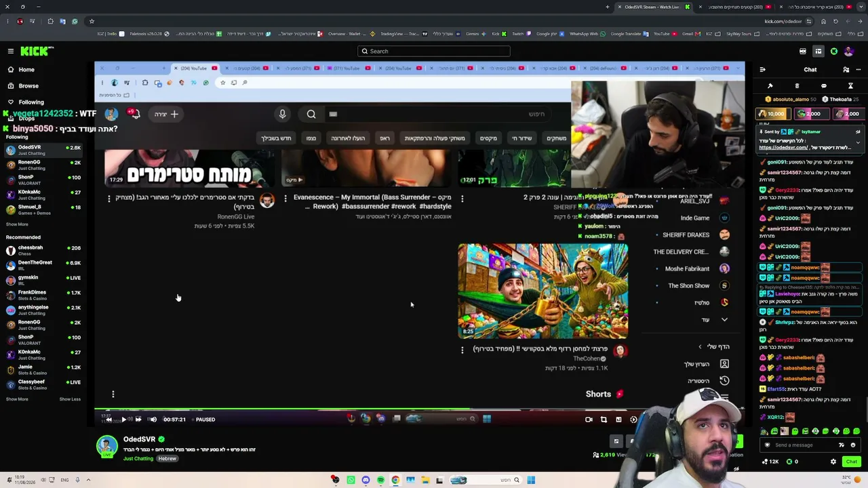Image resolution: width=868 pixels, height=488 pixels.
Task: Collapse Recommended list with Show Less
Action: pyautogui.click(x=70, y=399)
